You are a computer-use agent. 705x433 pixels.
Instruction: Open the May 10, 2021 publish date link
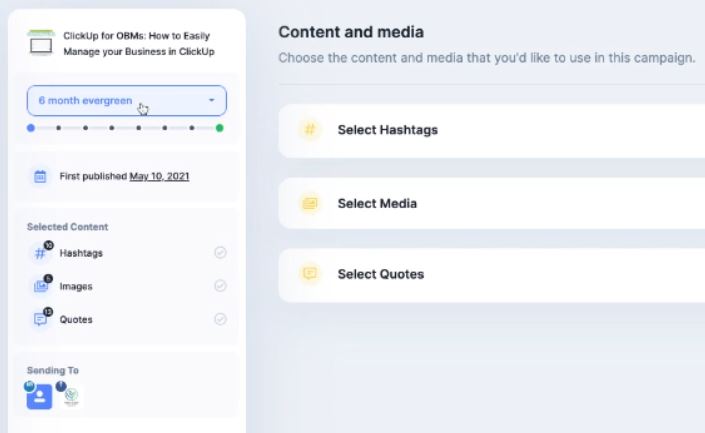point(159,176)
